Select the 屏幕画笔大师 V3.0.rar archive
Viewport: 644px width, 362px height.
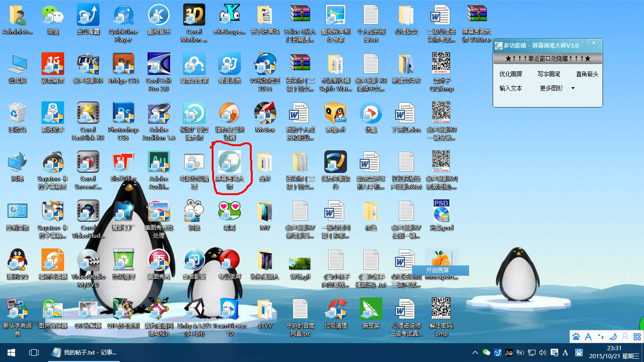pos(477,24)
